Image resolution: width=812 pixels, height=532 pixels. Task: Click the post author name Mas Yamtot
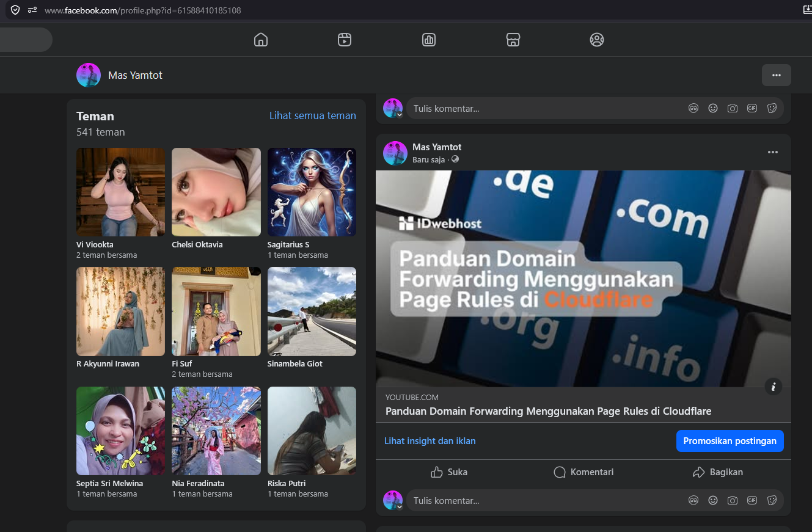pos(437,147)
